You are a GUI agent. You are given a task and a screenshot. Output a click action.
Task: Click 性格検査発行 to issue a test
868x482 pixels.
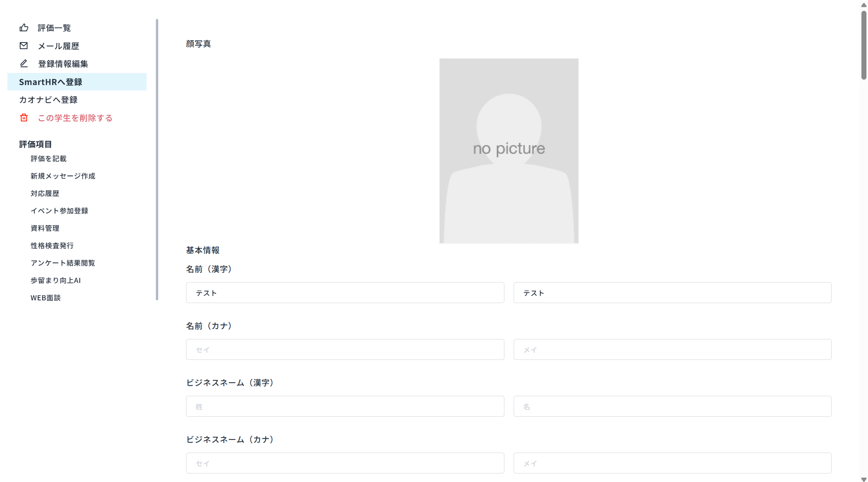pyautogui.click(x=52, y=246)
